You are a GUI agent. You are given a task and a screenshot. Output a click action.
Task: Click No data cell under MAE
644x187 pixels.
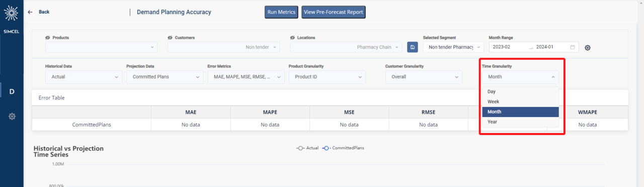click(x=191, y=124)
